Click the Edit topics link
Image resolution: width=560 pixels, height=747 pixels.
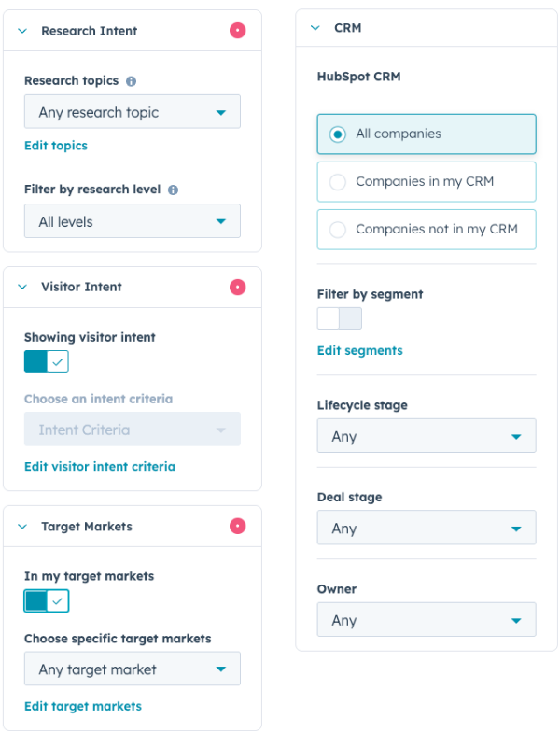[x=56, y=146]
